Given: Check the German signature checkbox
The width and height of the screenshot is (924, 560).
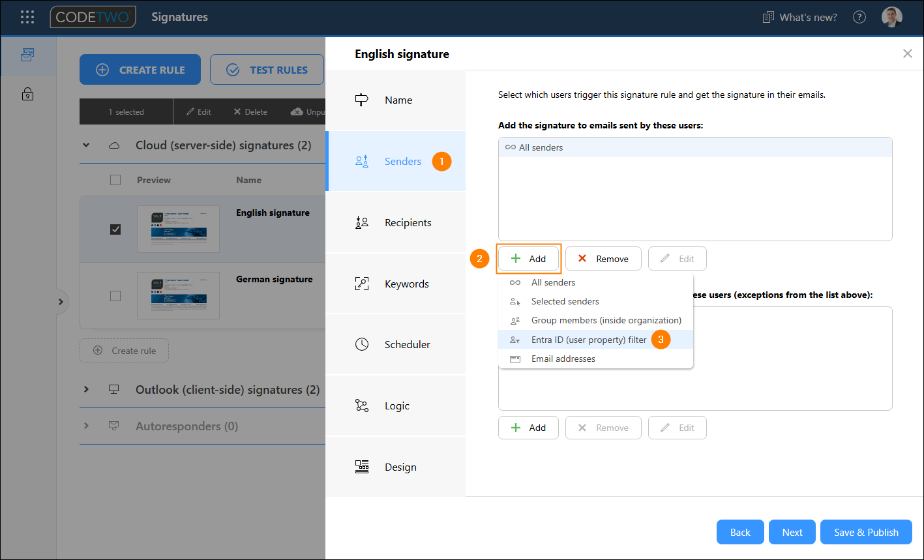Looking at the screenshot, I should click(x=115, y=296).
